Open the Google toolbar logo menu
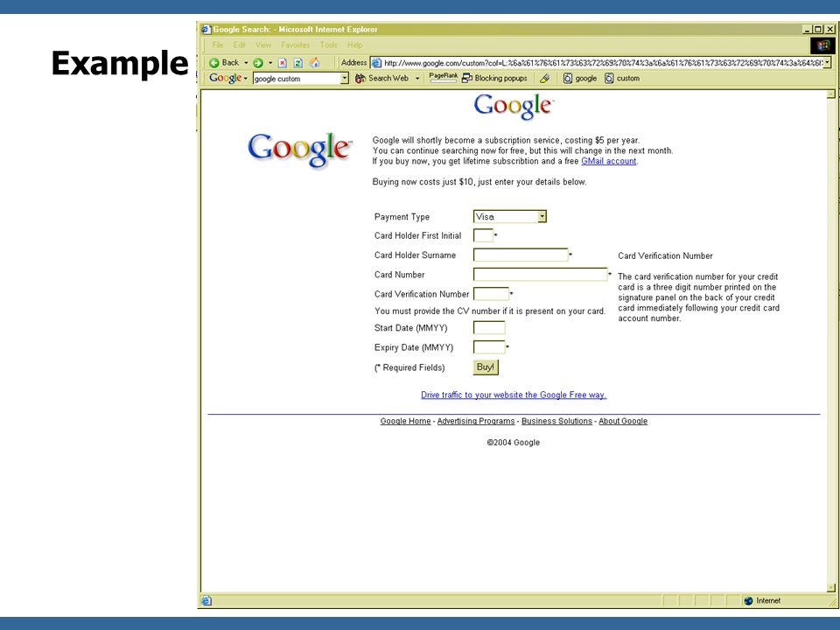The image size is (840, 630). click(228, 78)
